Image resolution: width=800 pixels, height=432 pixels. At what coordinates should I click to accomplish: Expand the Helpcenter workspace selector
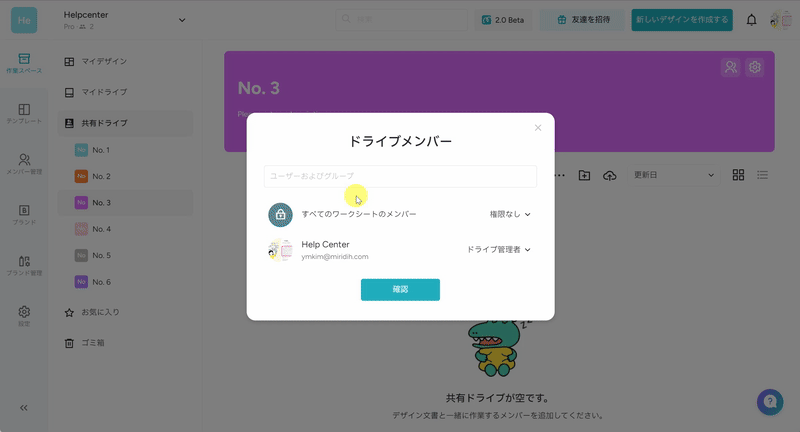(x=182, y=19)
